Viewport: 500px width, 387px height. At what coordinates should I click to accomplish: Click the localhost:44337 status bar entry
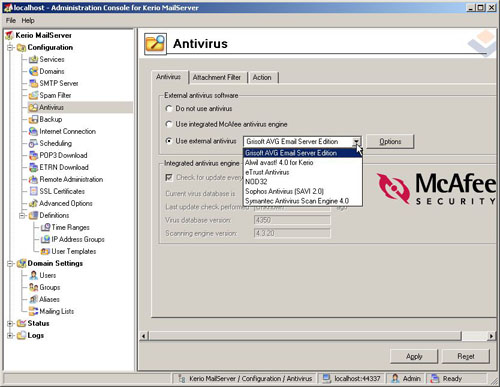[x=352, y=379]
